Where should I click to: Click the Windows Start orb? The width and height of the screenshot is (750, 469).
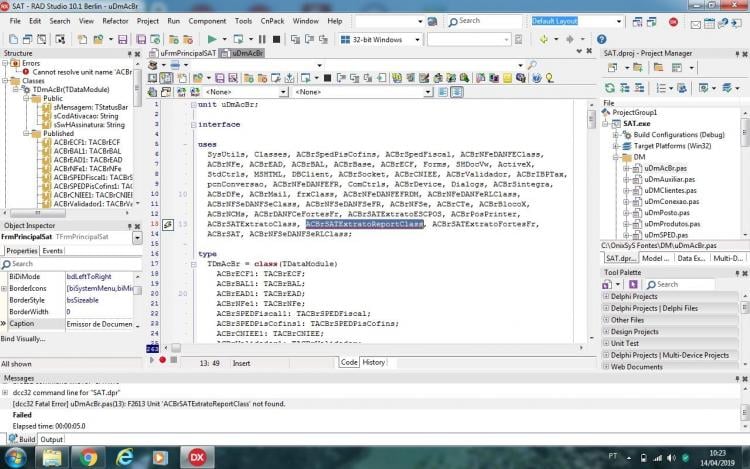15,458
